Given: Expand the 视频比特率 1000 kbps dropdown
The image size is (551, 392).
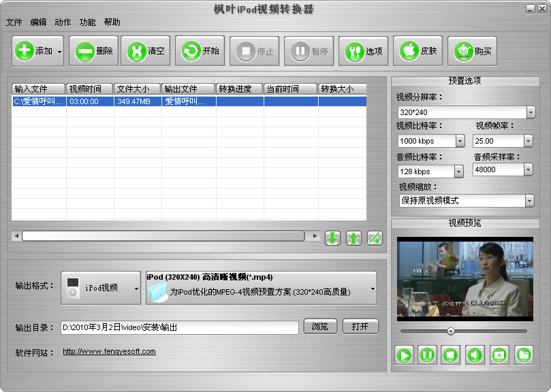Looking at the screenshot, I should pos(460,141).
